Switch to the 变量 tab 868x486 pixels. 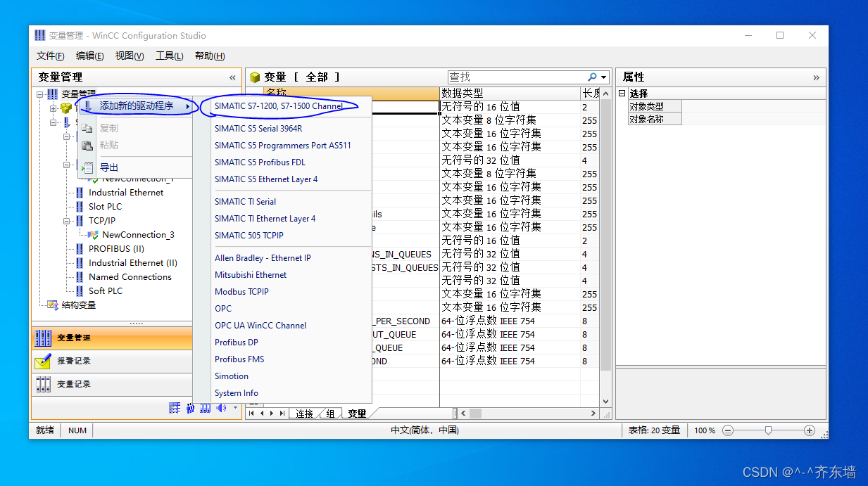point(358,414)
